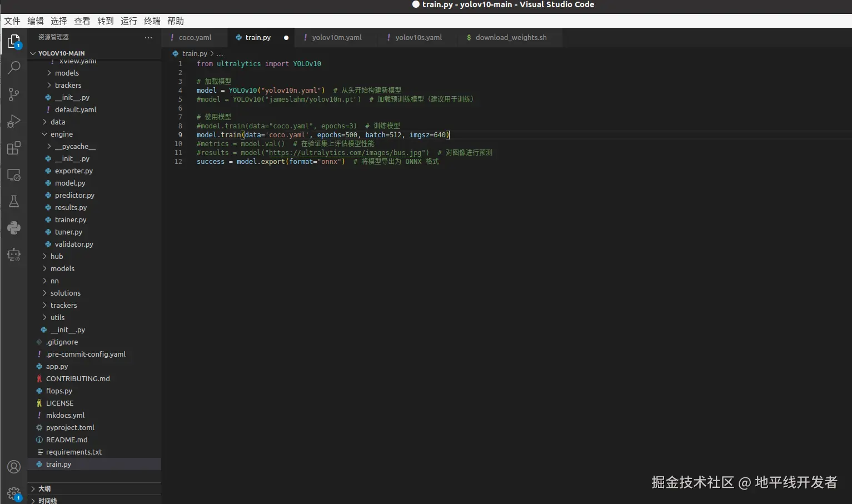Click inside code line with model.export
This screenshot has width=852, height=504.
pyautogui.click(x=318, y=162)
